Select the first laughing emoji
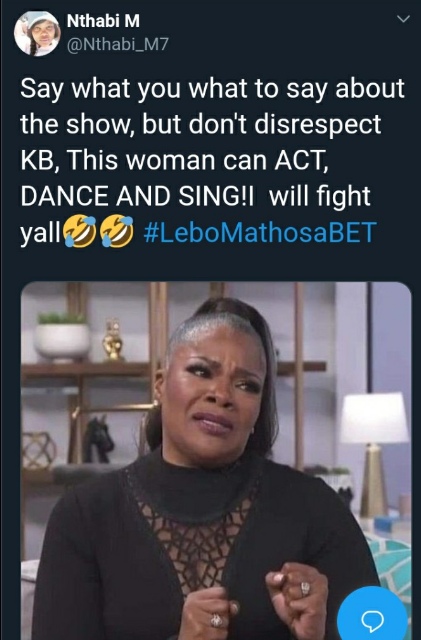Image resolution: width=421 pixels, height=640 pixels. [79, 231]
